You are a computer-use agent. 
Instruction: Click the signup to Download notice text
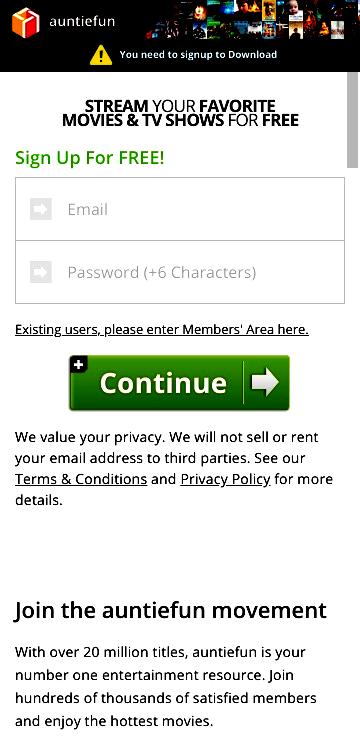[x=198, y=55]
